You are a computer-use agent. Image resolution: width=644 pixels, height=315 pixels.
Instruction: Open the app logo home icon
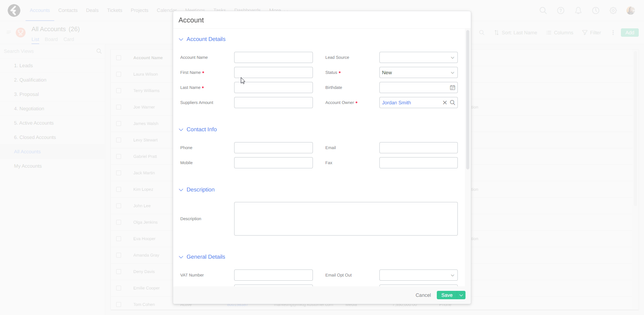tap(14, 10)
